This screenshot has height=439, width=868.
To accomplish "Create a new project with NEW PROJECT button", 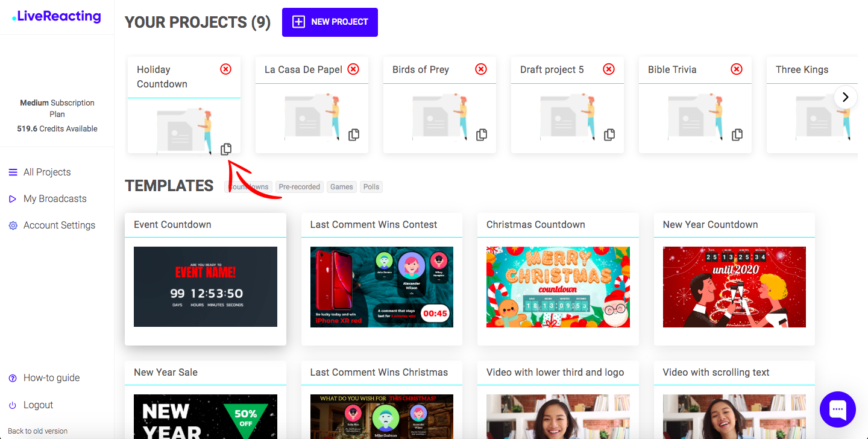I will (330, 22).
